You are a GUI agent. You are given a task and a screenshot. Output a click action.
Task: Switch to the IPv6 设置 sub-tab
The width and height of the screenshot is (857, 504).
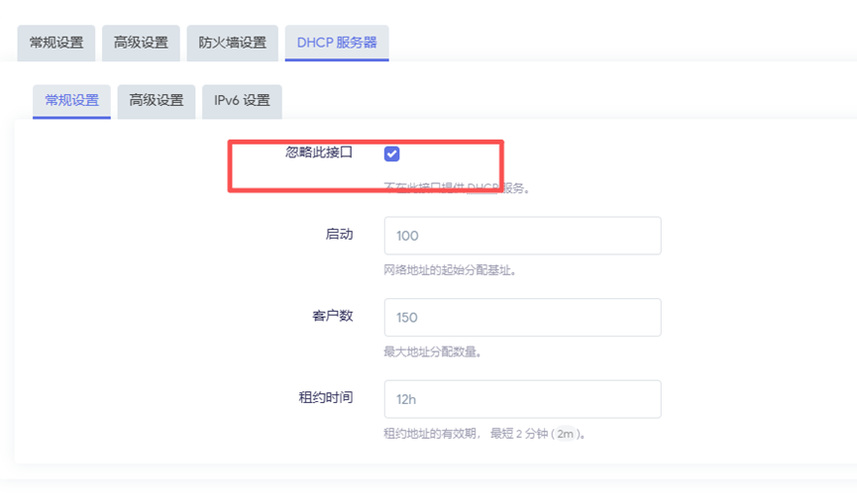pos(242,101)
